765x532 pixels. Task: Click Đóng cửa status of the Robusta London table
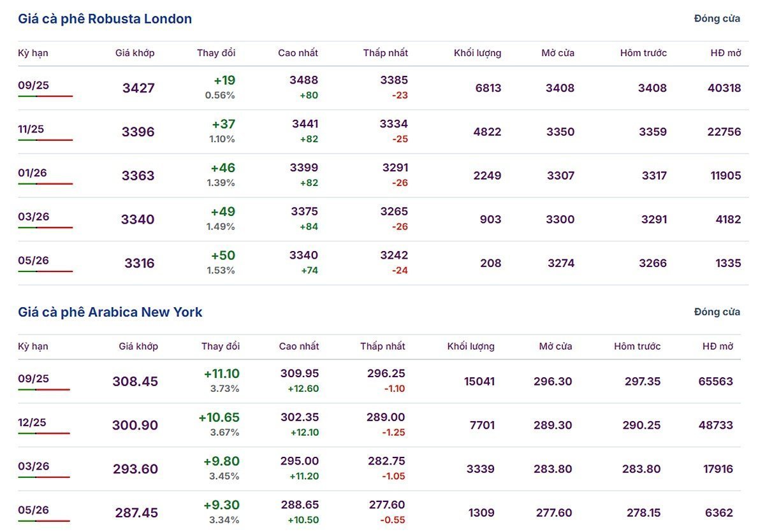click(717, 18)
